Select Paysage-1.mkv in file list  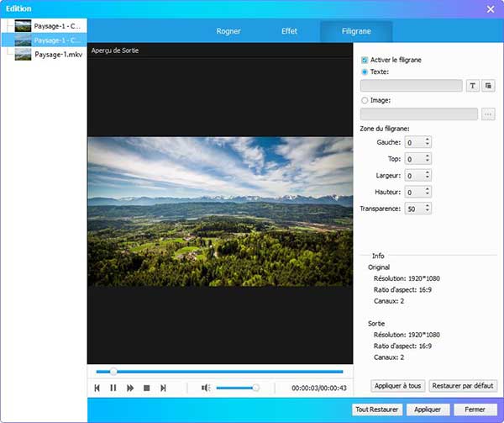[58, 52]
